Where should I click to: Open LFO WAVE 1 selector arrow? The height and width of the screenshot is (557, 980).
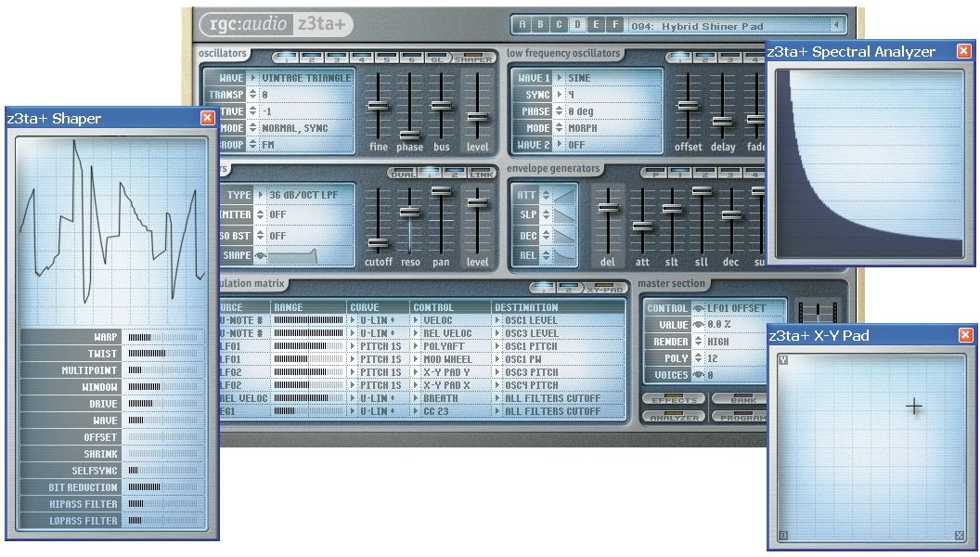pyautogui.click(x=560, y=78)
